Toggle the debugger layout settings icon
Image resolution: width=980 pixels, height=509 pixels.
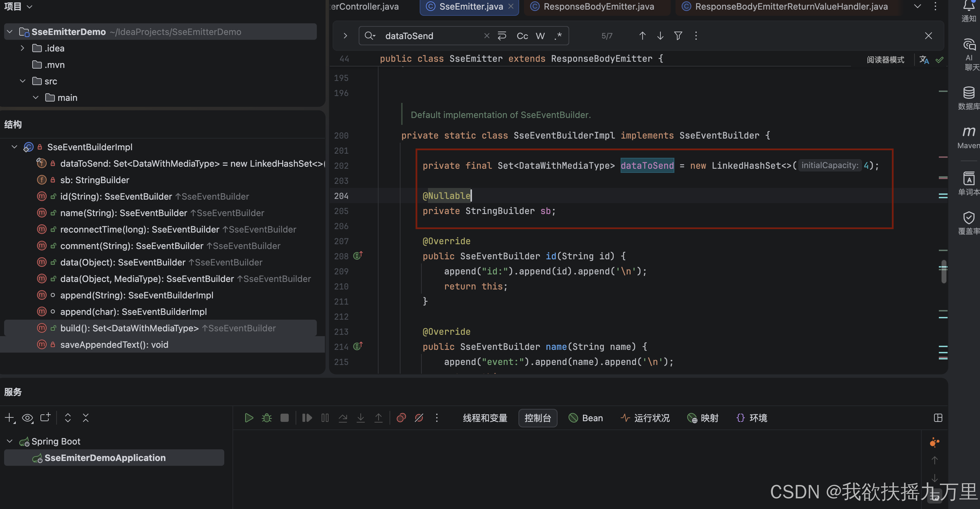[938, 418]
